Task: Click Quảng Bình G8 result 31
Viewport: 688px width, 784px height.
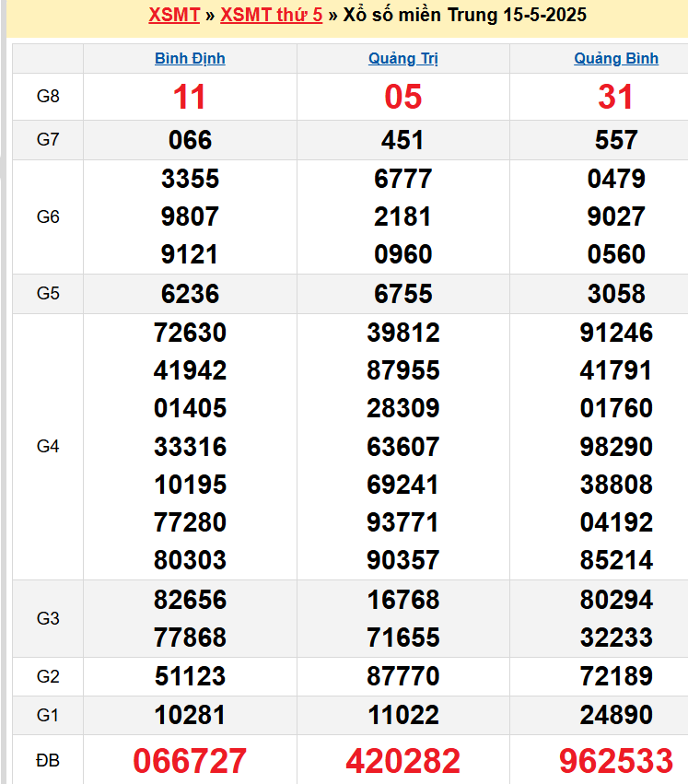Action: tap(616, 97)
